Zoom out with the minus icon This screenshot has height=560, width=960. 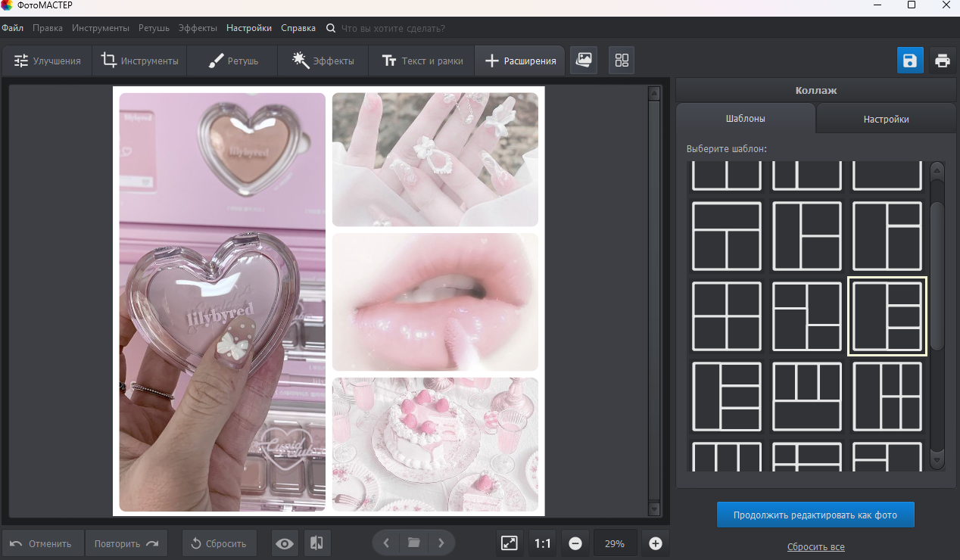coord(575,543)
